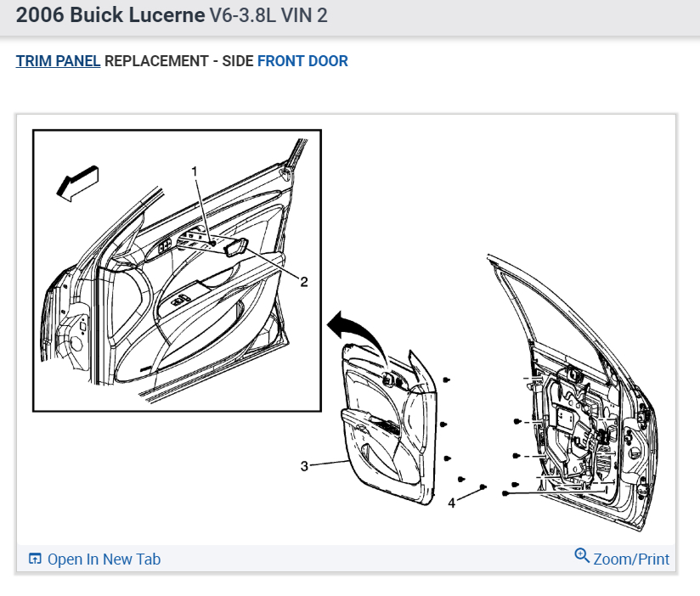The height and width of the screenshot is (596, 700).
Task: Open the TRIM PANEL link
Action: tap(58, 61)
